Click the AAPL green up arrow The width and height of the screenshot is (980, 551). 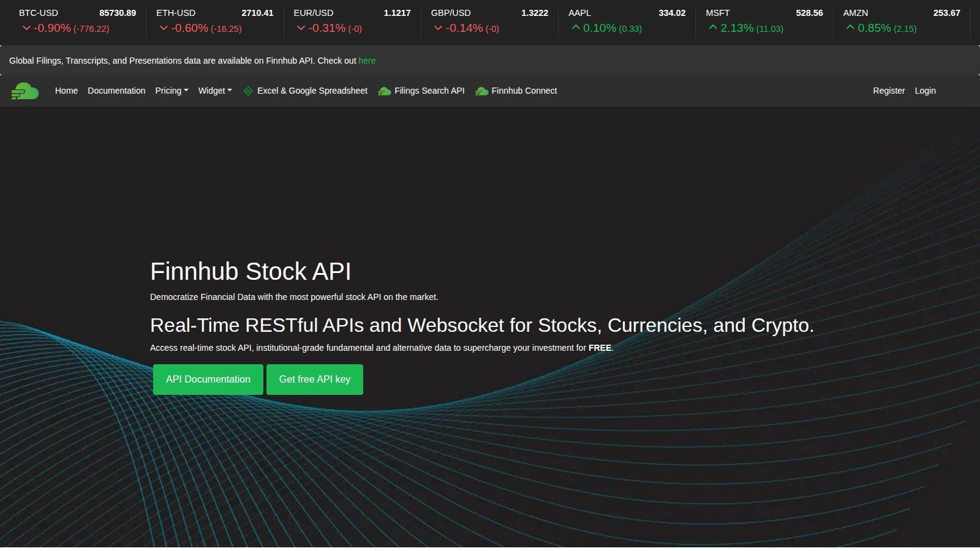(x=576, y=28)
